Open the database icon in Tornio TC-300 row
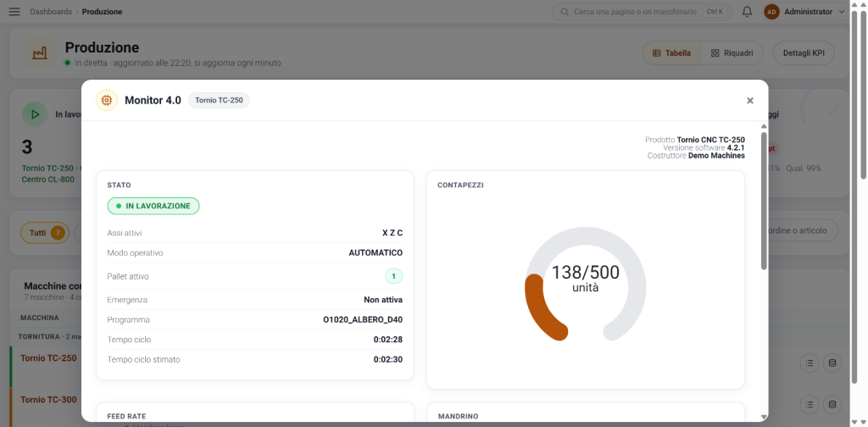 (832, 405)
